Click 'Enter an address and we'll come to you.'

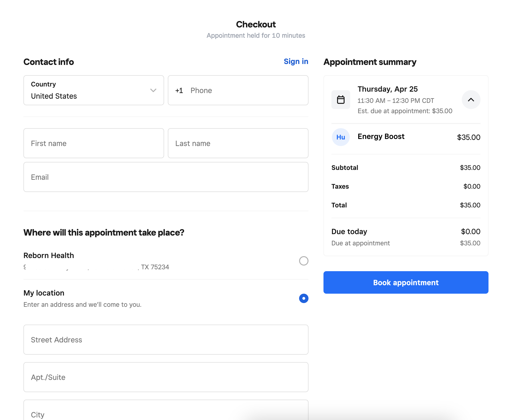pyautogui.click(x=82, y=304)
